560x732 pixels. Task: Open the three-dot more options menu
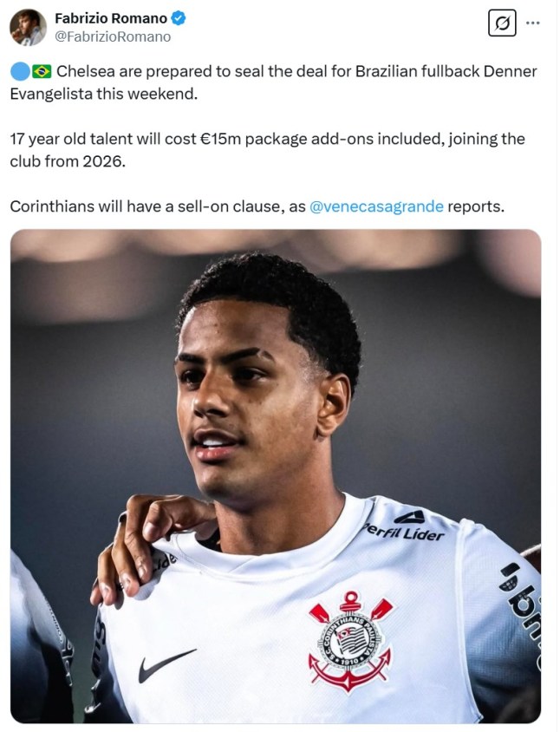pyautogui.click(x=533, y=23)
